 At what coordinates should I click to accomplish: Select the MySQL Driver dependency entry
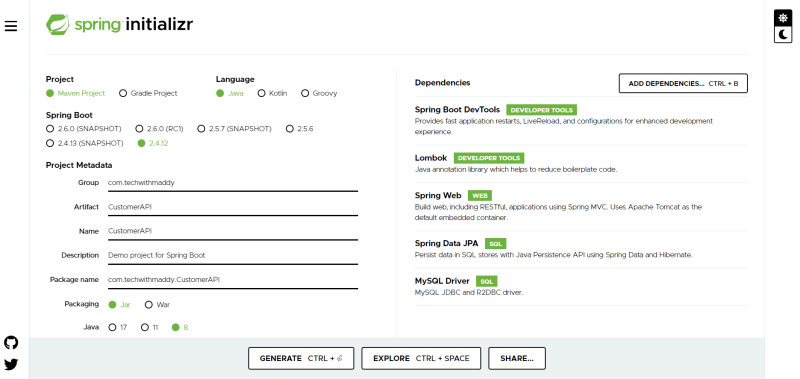pos(581,287)
